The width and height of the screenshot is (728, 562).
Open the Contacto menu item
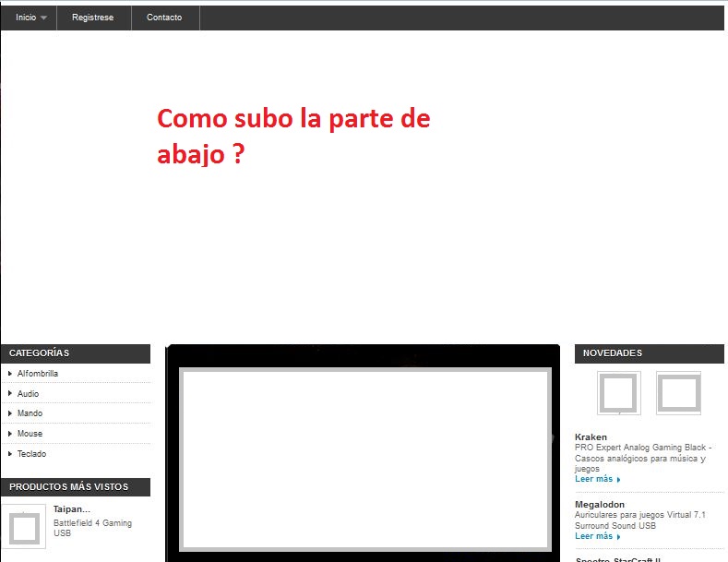coord(164,18)
